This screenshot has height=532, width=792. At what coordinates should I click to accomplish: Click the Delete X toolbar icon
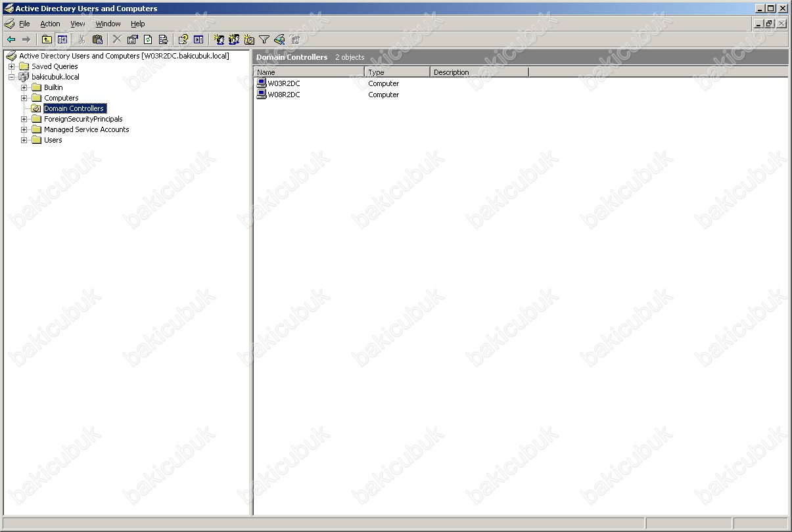[x=117, y=39]
